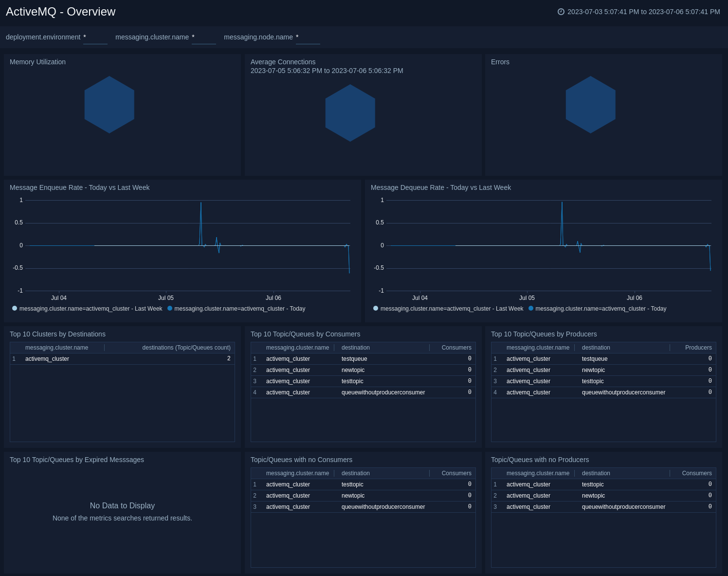Edit the deployment.environment filter value
Viewport: 728px width, 576px height.
click(95, 37)
